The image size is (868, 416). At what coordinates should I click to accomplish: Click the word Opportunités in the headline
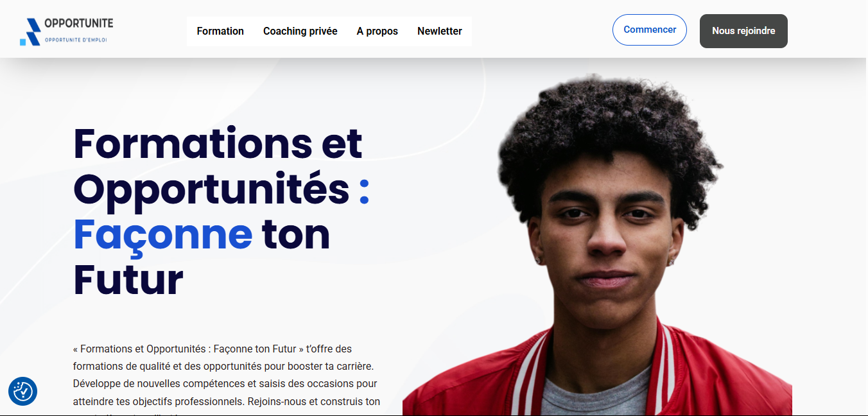point(211,189)
